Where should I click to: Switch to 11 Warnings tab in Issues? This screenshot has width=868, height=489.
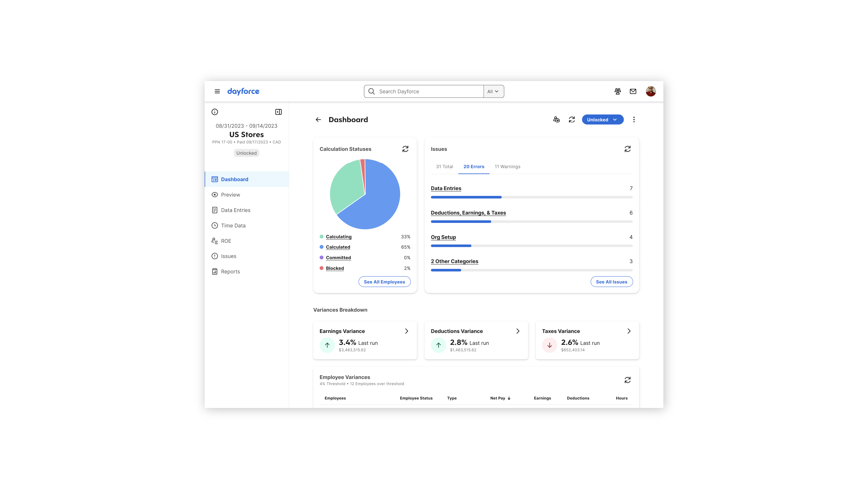(507, 167)
